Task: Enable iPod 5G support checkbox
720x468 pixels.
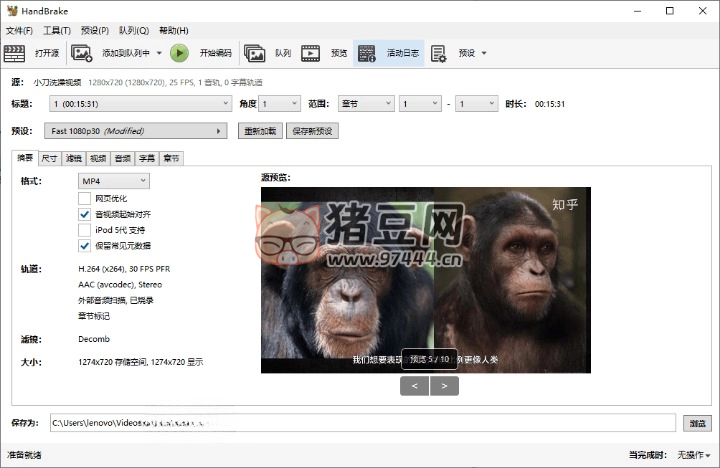Action: click(x=84, y=230)
